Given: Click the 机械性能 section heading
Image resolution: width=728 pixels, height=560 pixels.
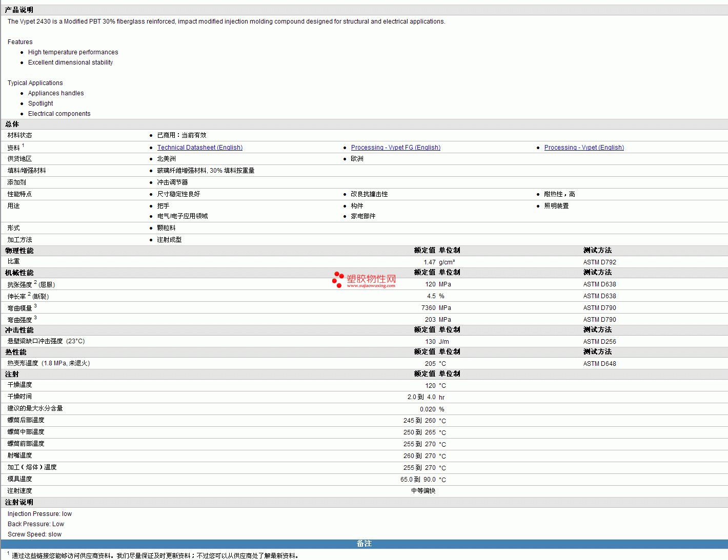Looking at the screenshot, I should tap(19, 273).
